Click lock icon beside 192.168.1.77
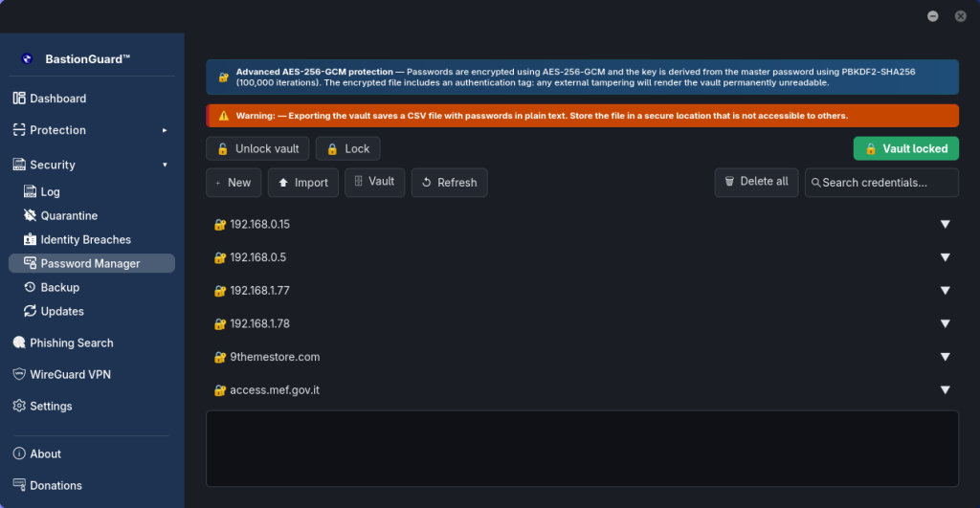980x508 pixels. click(219, 291)
